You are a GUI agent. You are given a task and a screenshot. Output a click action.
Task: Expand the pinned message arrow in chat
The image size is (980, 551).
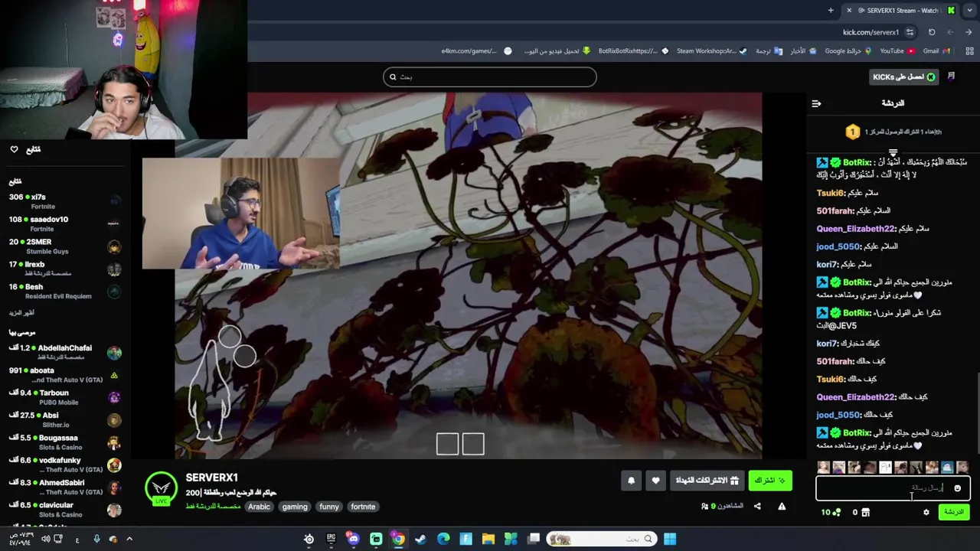pos(893,153)
